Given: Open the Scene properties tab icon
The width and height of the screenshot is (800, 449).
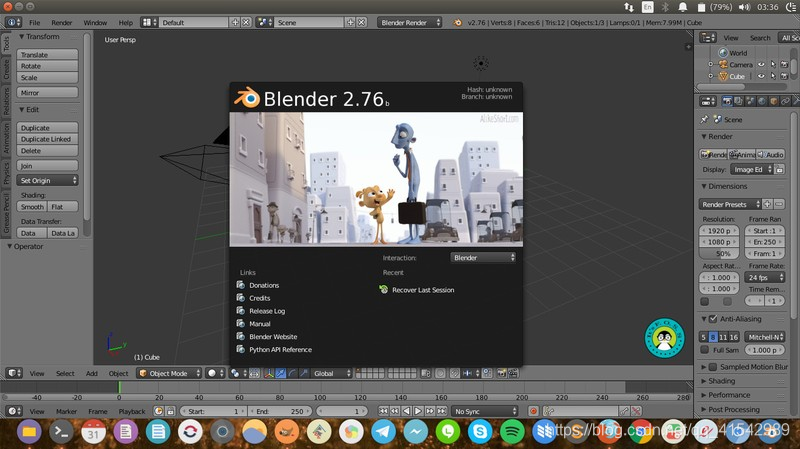Looking at the screenshot, I should [750, 102].
